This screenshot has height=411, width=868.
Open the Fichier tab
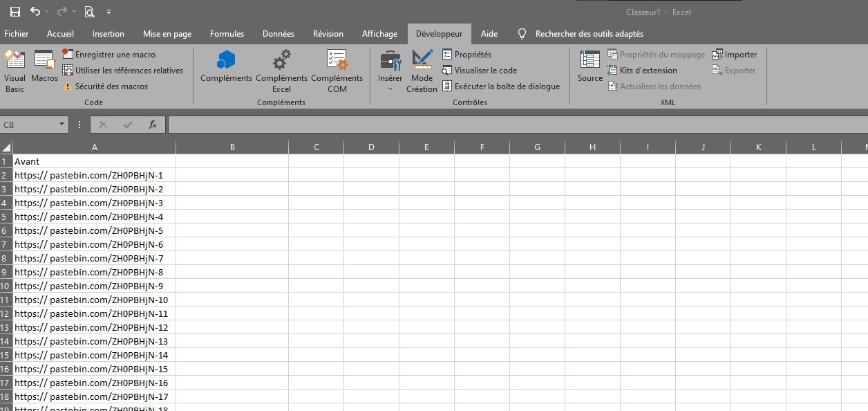coord(17,34)
